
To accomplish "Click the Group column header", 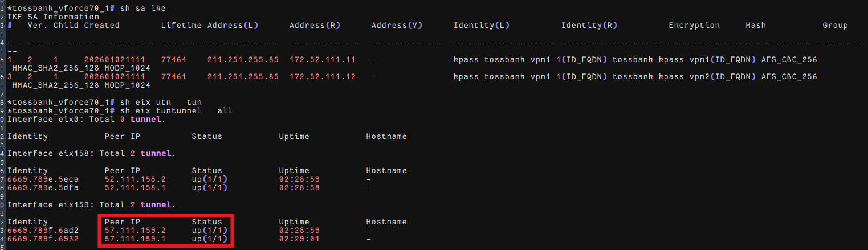I will [x=835, y=25].
